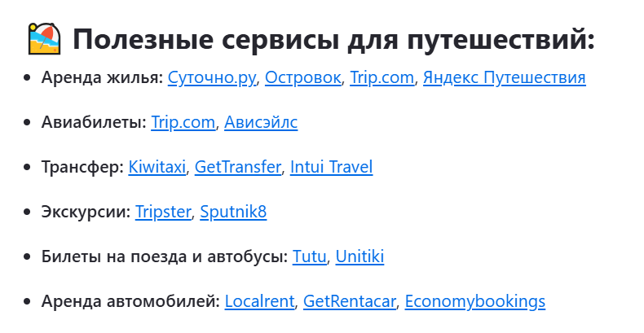Open the Economybookings link

tap(475, 301)
